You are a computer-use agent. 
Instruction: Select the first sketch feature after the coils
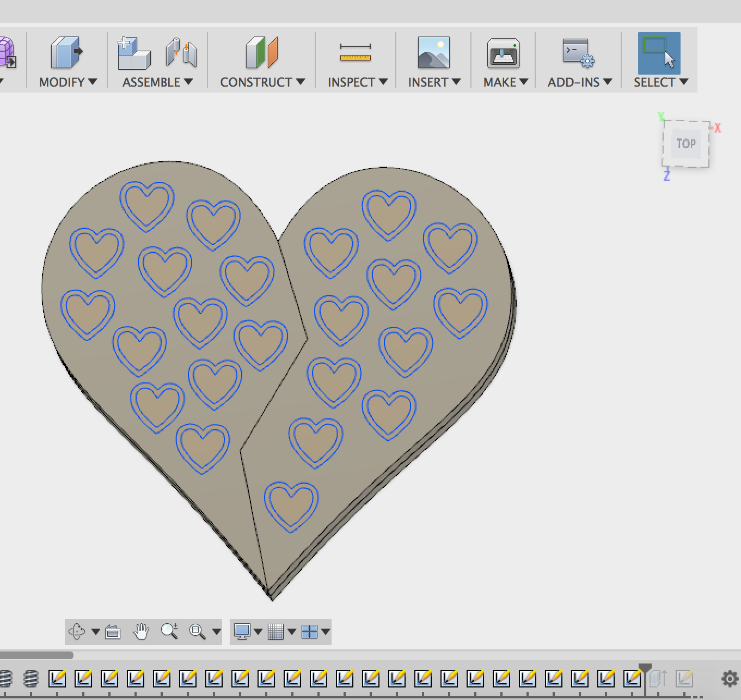[57, 679]
